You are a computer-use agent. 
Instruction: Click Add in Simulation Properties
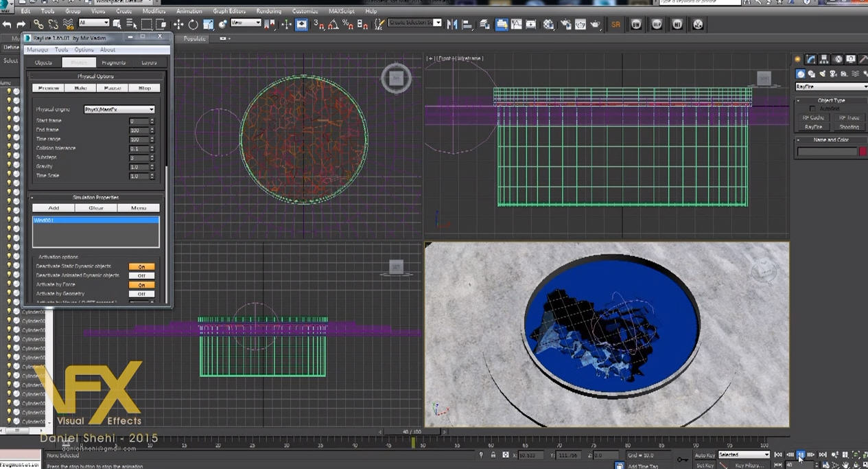(54, 207)
